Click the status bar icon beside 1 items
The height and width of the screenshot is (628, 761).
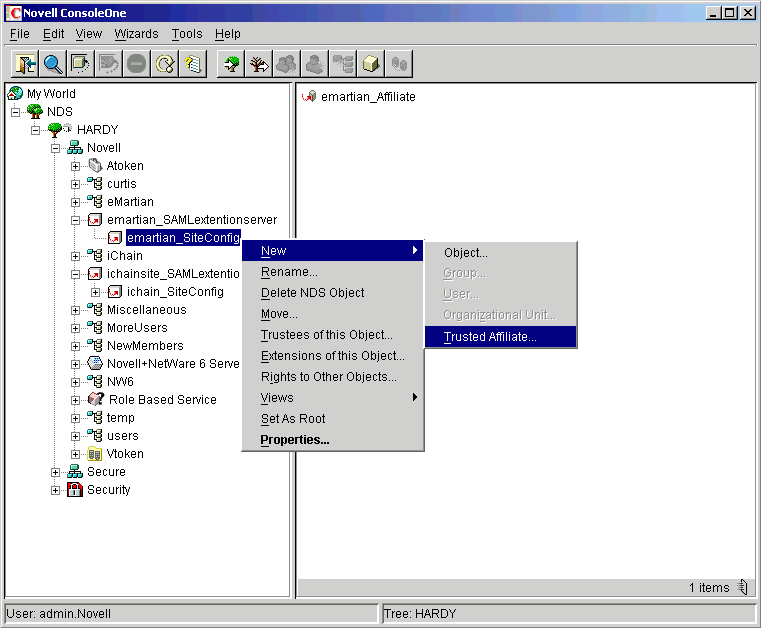click(x=743, y=587)
